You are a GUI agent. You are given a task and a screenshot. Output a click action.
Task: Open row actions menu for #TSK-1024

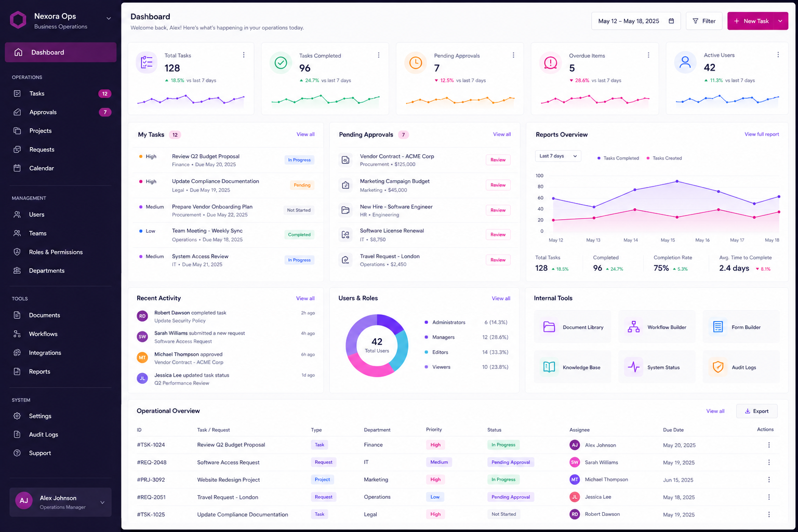coord(769,445)
